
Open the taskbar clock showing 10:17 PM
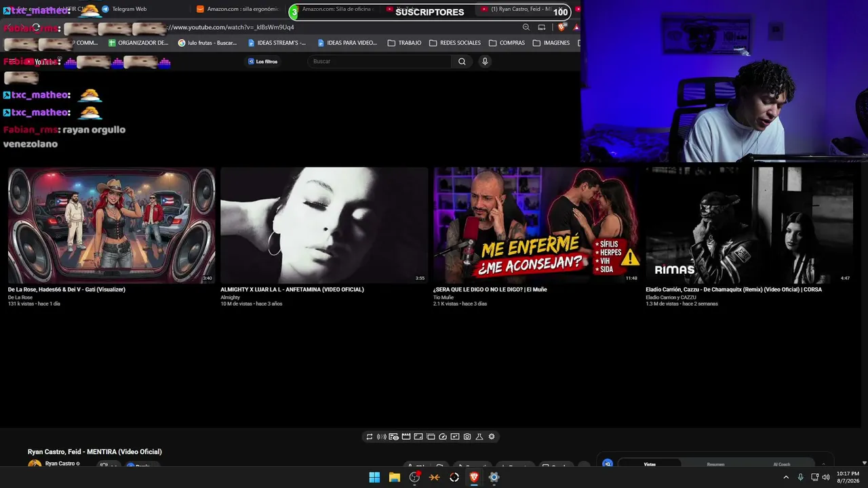coord(848,476)
